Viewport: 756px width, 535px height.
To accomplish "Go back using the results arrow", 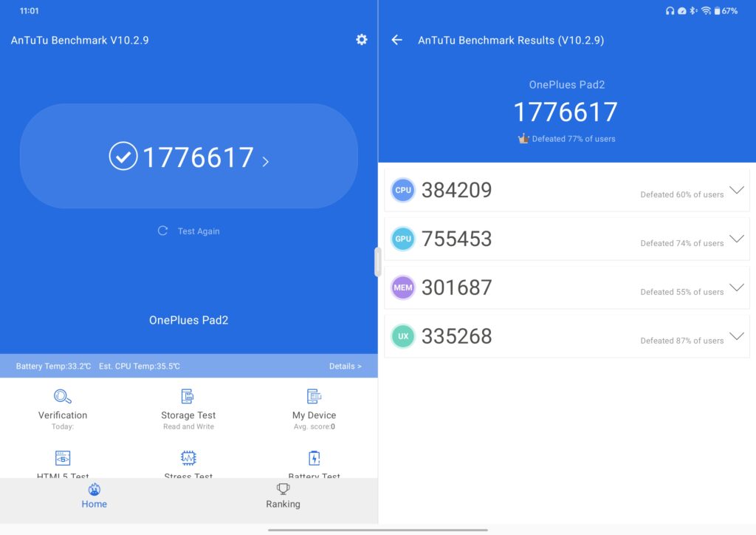I will (396, 40).
